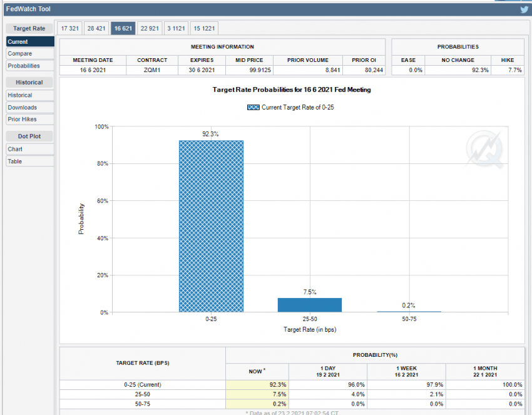532x415 pixels.
Task: Open the 17 321 meeting tab
Action: (69, 29)
